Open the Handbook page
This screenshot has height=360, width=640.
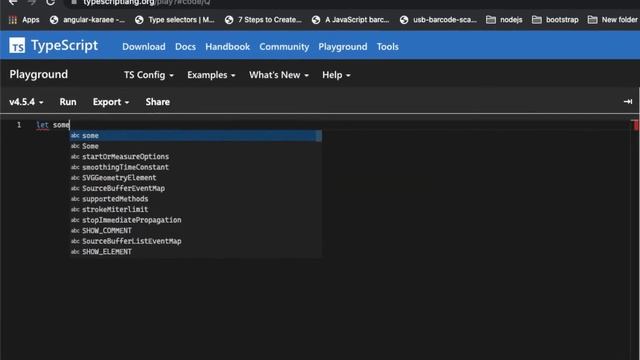[x=227, y=47]
